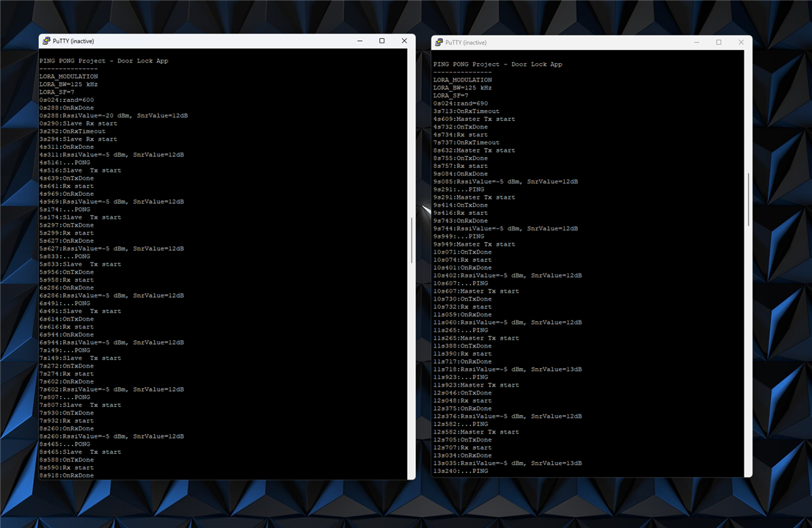Activate right window by clicking its title text
Viewport: 812px width, 528px height.
[466, 43]
